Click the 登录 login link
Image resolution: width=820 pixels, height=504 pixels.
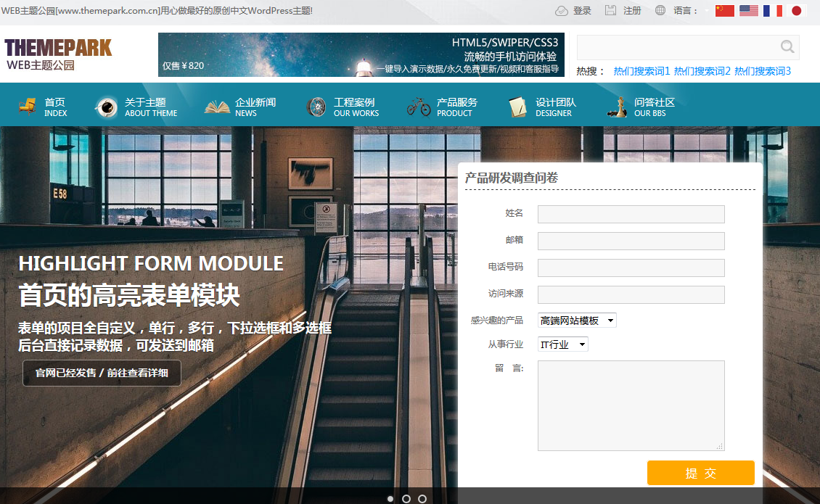pos(581,11)
